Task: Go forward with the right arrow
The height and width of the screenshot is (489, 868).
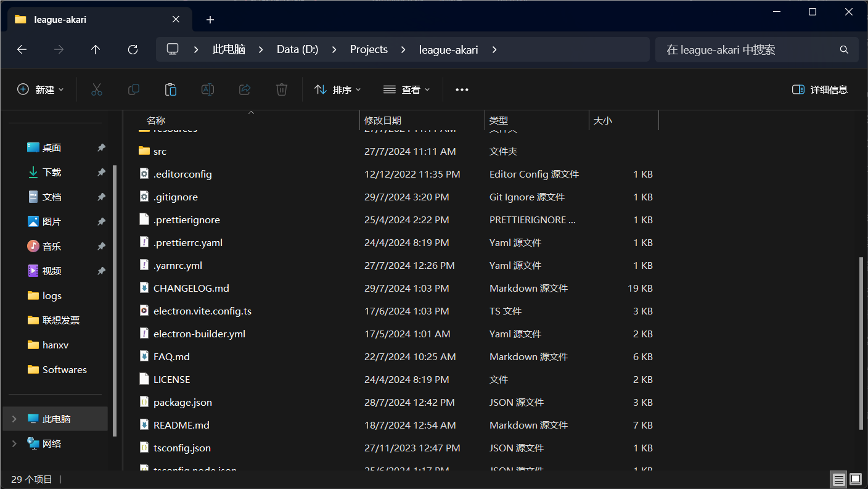Action: [59, 49]
